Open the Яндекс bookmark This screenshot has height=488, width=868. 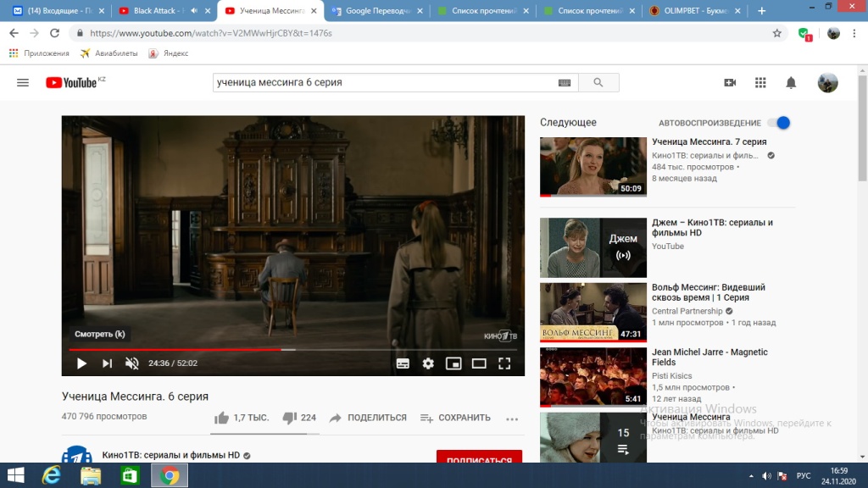pyautogui.click(x=169, y=53)
